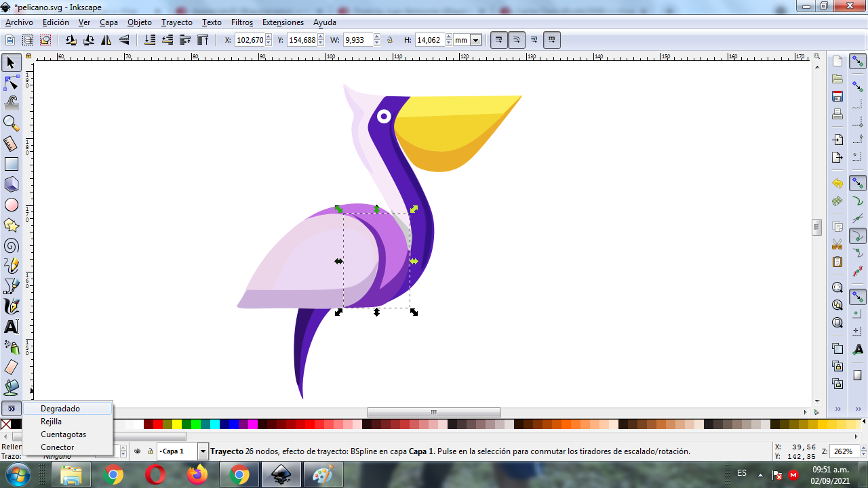Select the 3D box tool

click(11, 184)
